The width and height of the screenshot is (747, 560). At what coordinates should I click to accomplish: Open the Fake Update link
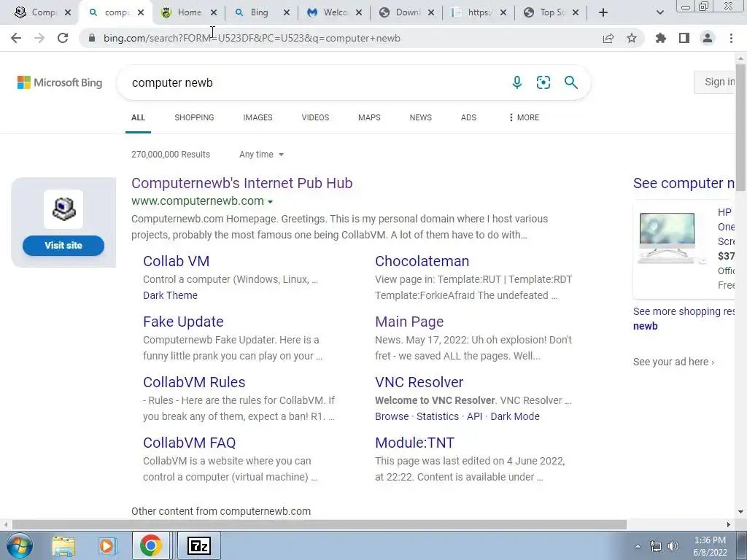pyautogui.click(x=183, y=322)
